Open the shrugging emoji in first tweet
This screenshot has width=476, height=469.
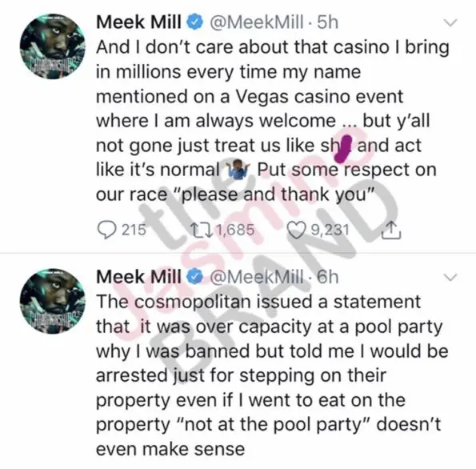point(238,170)
